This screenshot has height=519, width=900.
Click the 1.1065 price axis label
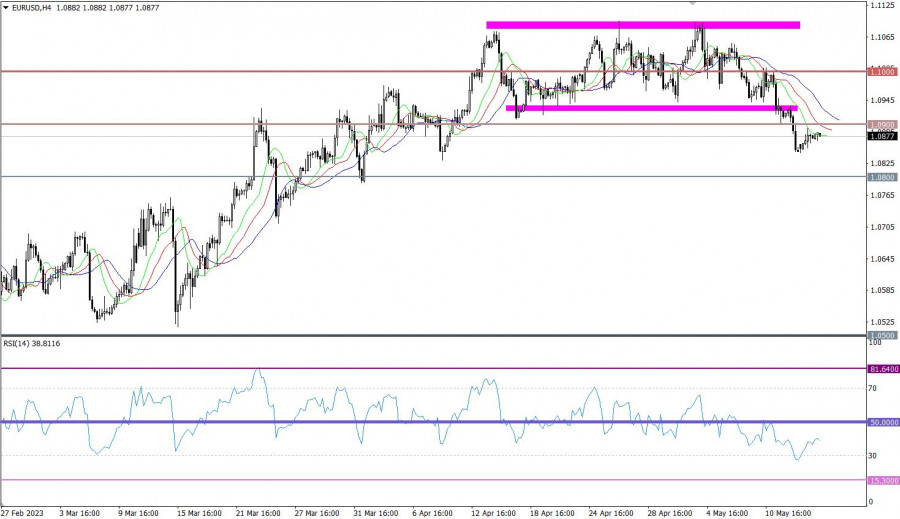[882, 37]
